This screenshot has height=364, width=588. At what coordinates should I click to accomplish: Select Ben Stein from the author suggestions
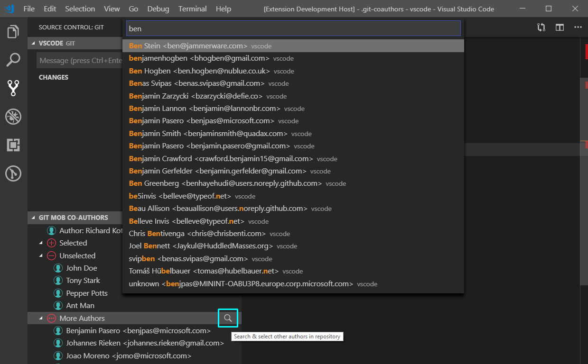coord(188,45)
